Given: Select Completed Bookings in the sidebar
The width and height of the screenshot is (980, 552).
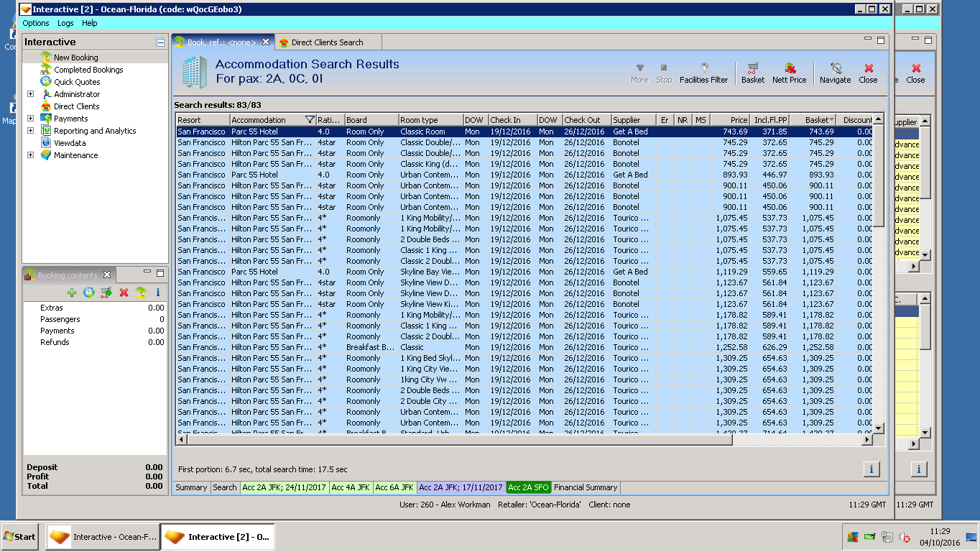Looking at the screenshot, I should click(88, 70).
